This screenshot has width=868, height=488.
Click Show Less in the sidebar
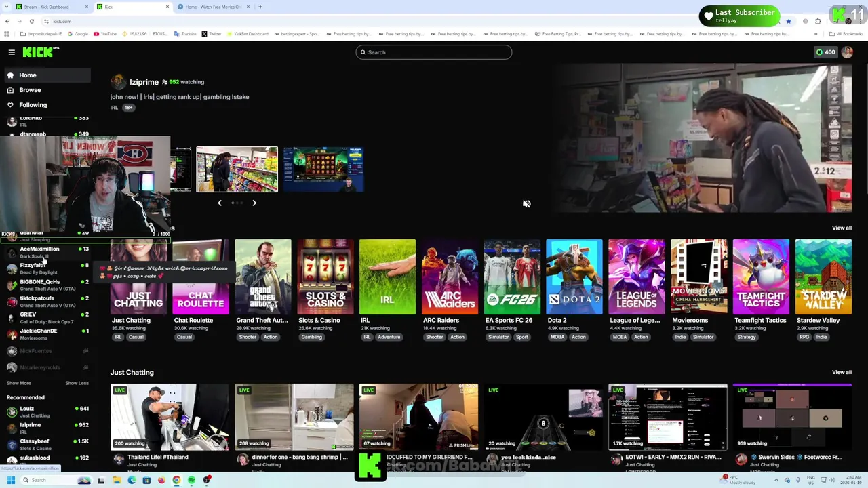pyautogui.click(x=77, y=383)
